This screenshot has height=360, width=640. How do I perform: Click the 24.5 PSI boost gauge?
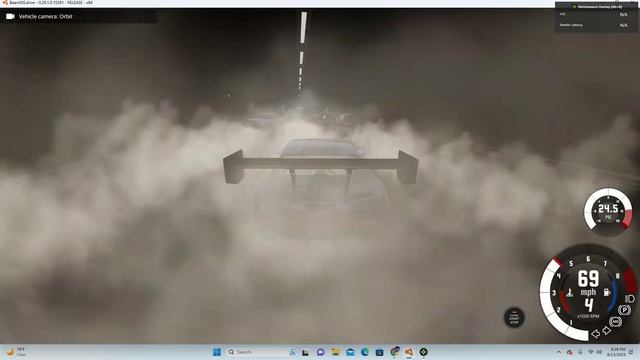click(608, 211)
